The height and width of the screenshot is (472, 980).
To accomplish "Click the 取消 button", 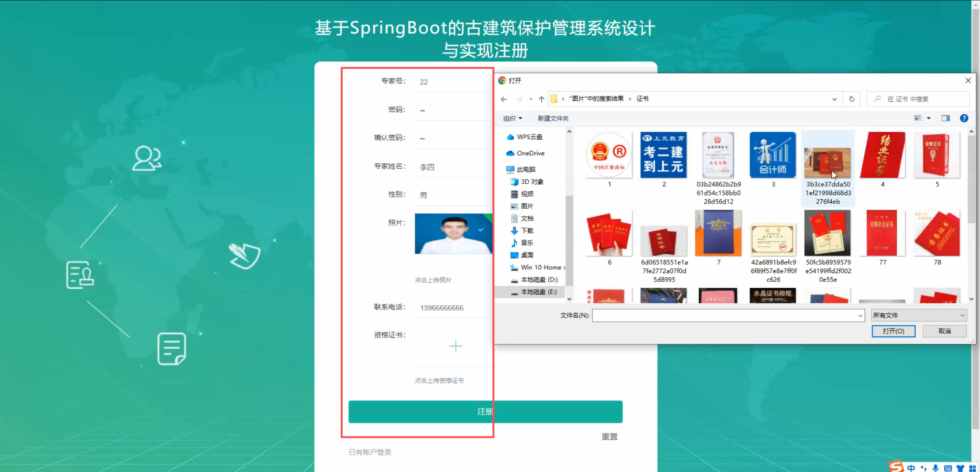I will pyautogui.click(x=944, y=331).
